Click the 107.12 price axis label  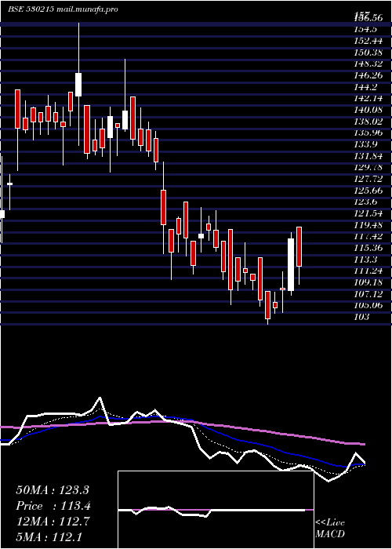pos(368,294)
